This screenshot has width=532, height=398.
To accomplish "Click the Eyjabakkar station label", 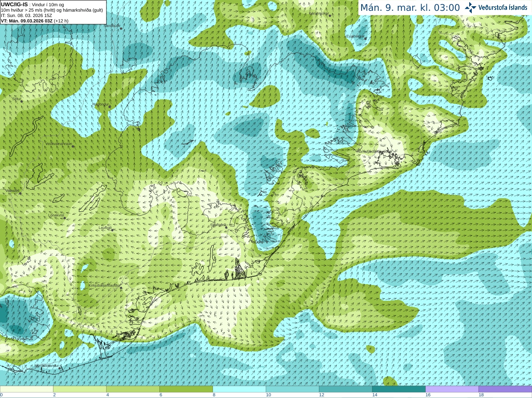I will pyautogui.click(x=355, y=36).
